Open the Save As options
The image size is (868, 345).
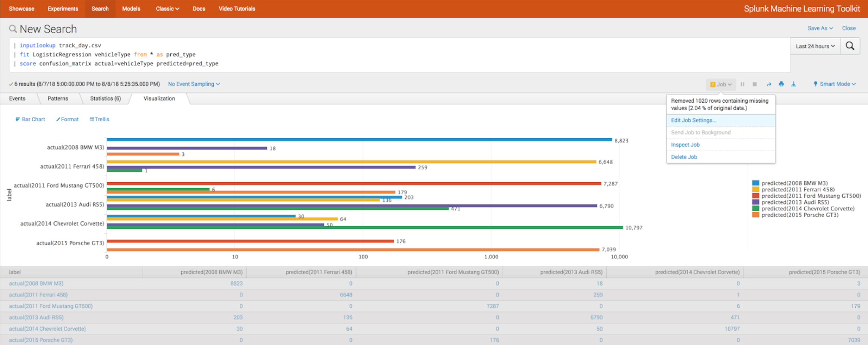click(820, 28)
